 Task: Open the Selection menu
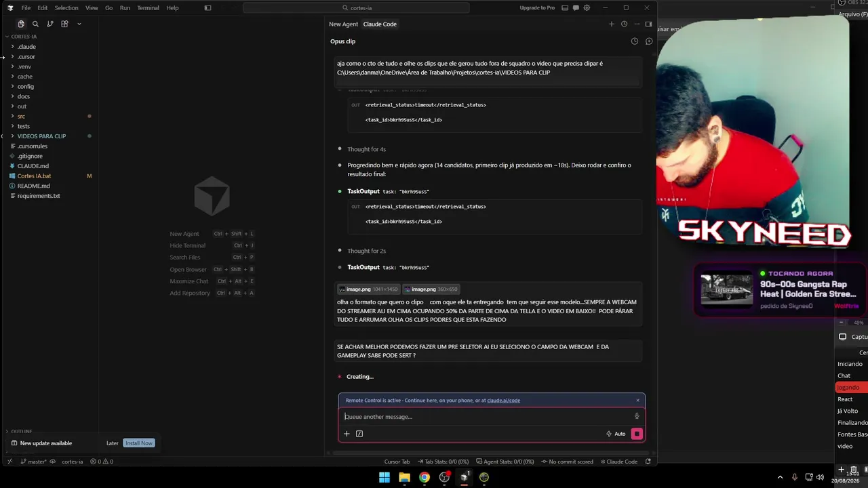[66, 8]
